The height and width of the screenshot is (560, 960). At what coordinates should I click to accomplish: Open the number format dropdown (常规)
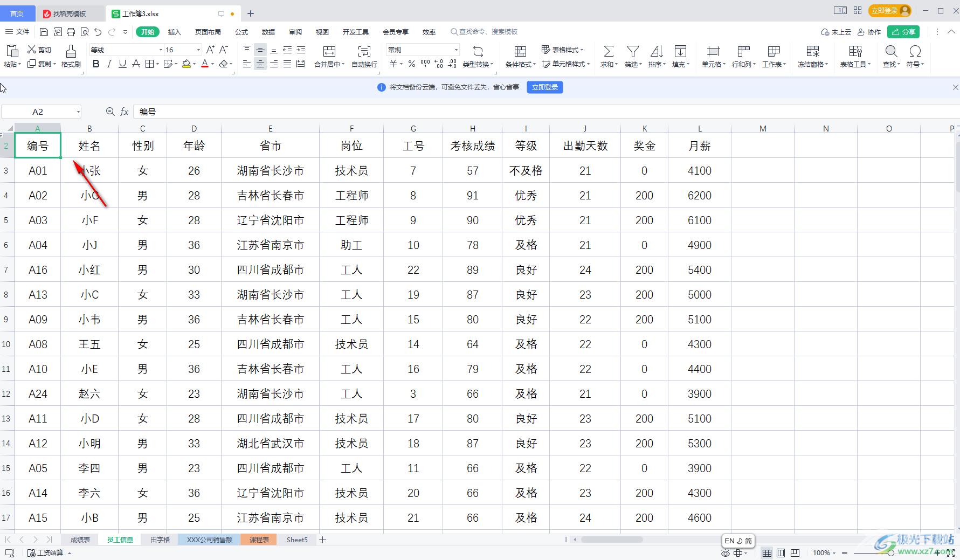tap(456, 50)
